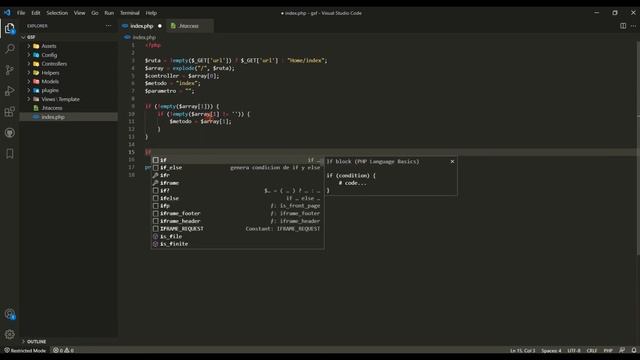Open the GitHub view in activity bar
Image resolution: width=640 pixels, height=360 pixels.
(10, 133)
